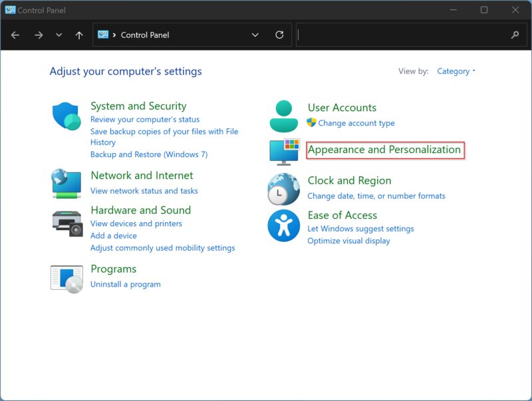Open Ease of Access category
The height and width of the screenshot is (401, 532).
pos(342,215)
